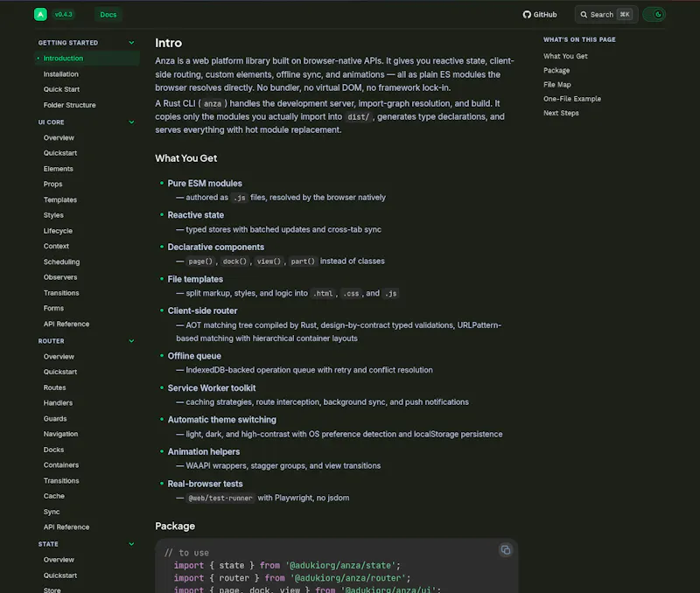Open the Scheduling page

click(61, 262)
